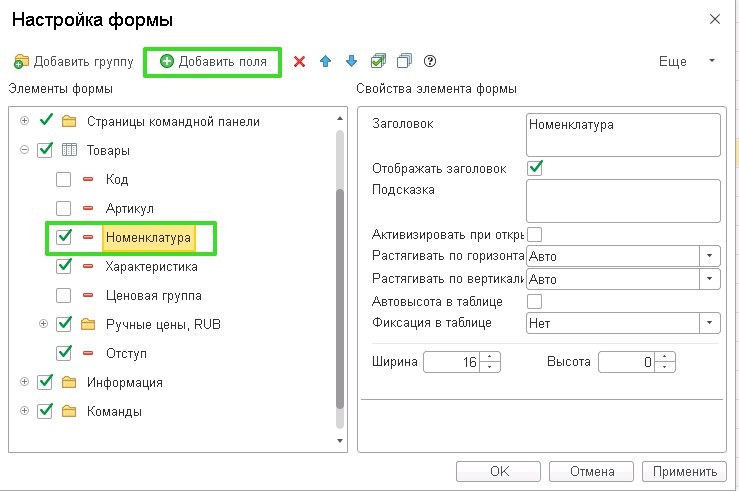739x491 pixels.
Task: Select the Отступ tree row
Action: (x=126, y=353)
